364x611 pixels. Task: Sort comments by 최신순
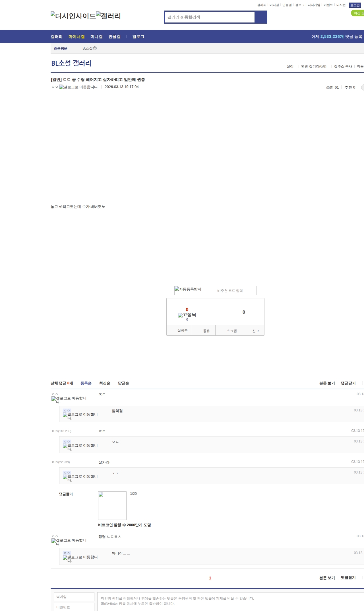[105, 383]
